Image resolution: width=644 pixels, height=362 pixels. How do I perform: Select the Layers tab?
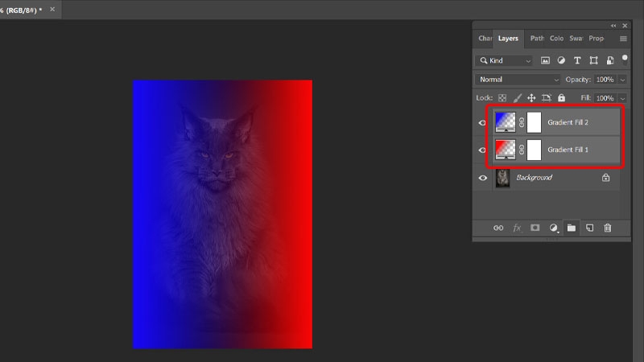pos(508,38)
